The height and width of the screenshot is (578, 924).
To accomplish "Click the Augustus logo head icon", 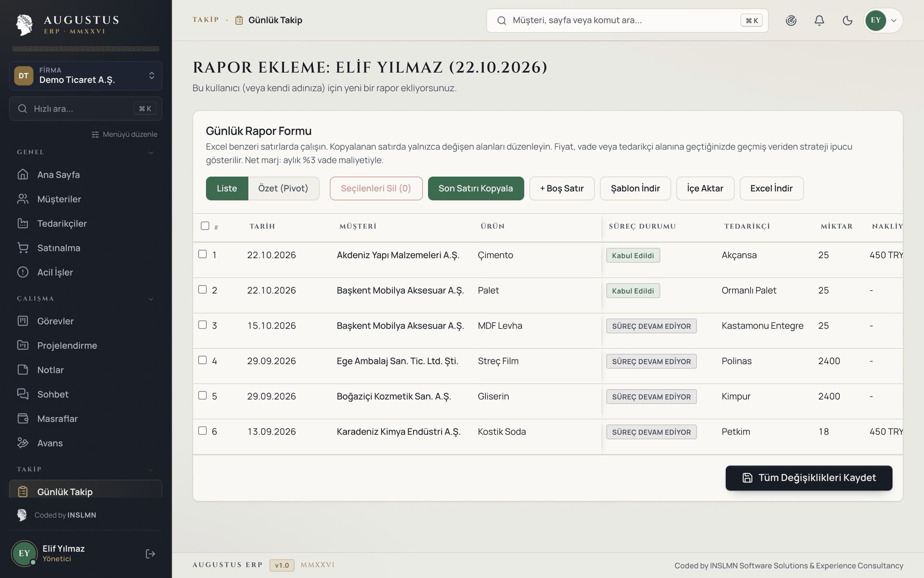I will point(24,25).
